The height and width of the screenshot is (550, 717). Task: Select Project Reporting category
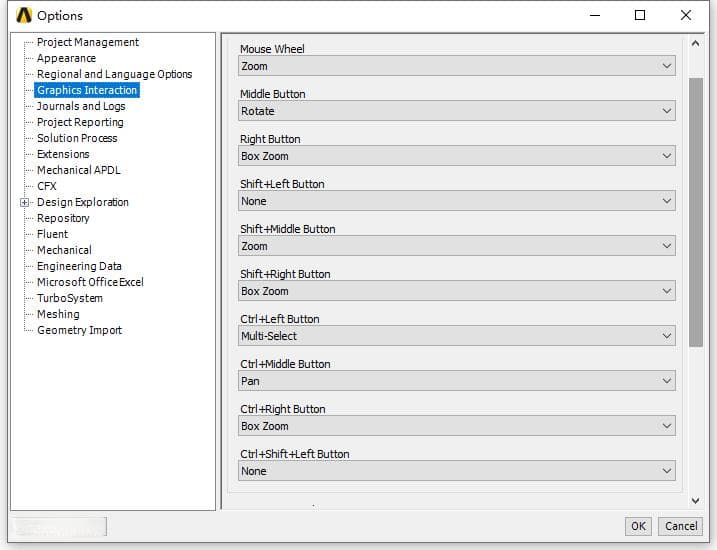click(80, 122)
